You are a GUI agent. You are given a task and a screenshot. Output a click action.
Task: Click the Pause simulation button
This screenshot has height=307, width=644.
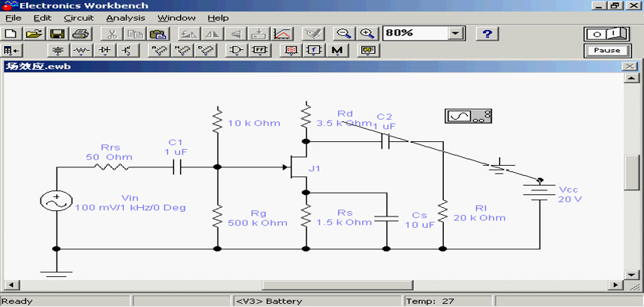(607, 51)
